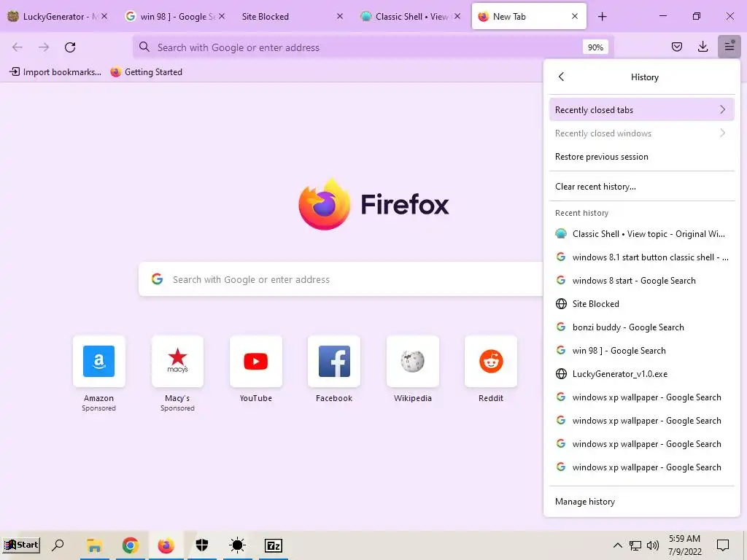
Task: Open Classic Shell View topic history entry
Action: 641,234
